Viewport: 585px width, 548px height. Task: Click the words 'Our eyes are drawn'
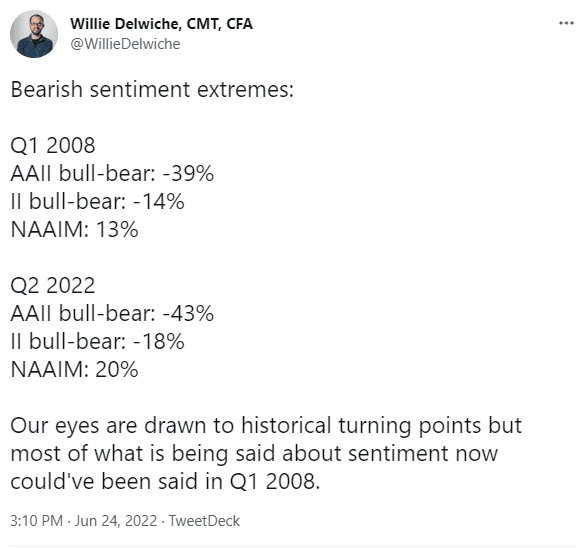point(109,426)
